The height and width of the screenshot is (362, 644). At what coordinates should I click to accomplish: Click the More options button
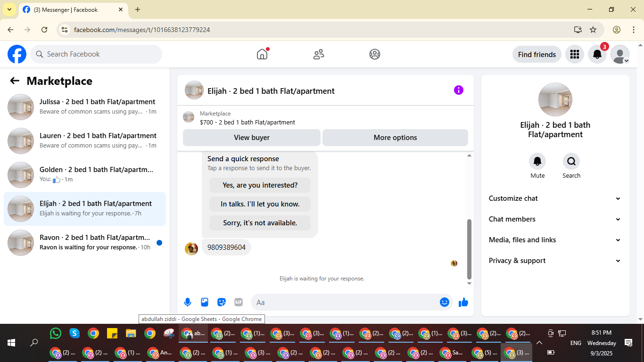(x=395, y=138)
